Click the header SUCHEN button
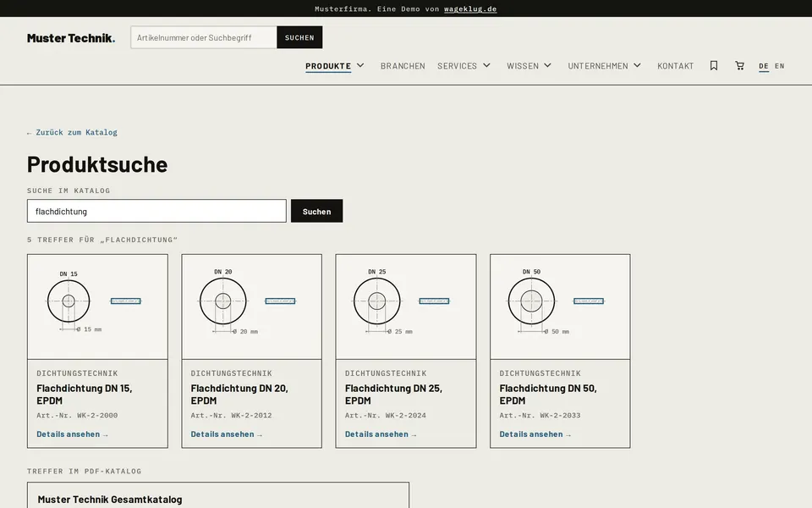 [299, 37]
